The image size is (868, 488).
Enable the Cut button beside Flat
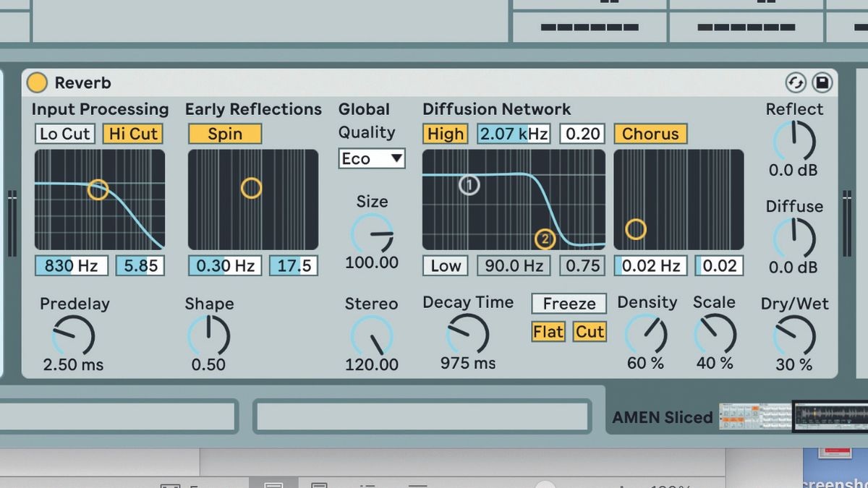coord(590,332)
